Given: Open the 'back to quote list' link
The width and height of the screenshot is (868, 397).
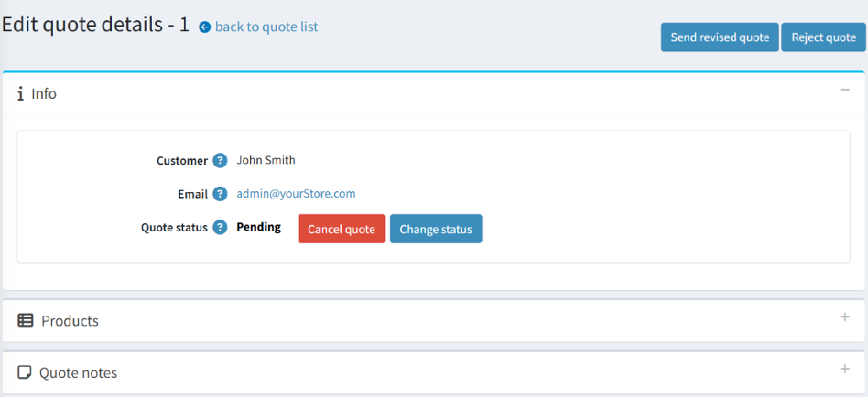Looking at the screenshot, I should [266, 27].
